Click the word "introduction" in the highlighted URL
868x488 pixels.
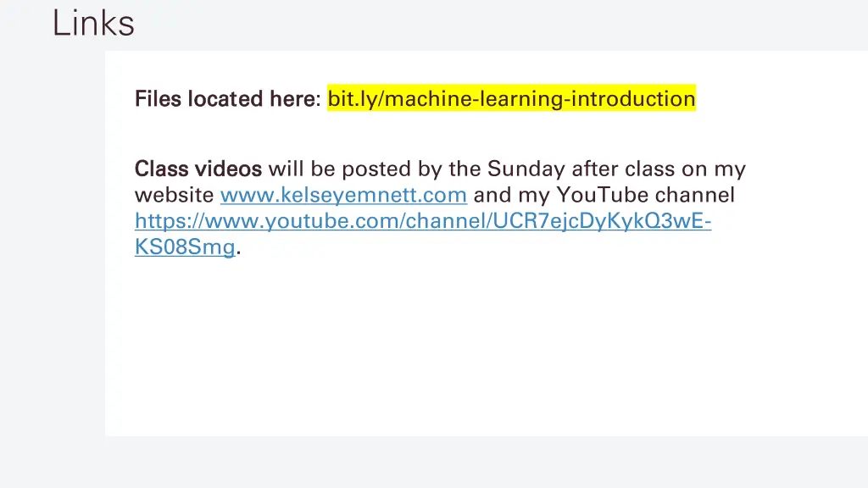point(633,99)
